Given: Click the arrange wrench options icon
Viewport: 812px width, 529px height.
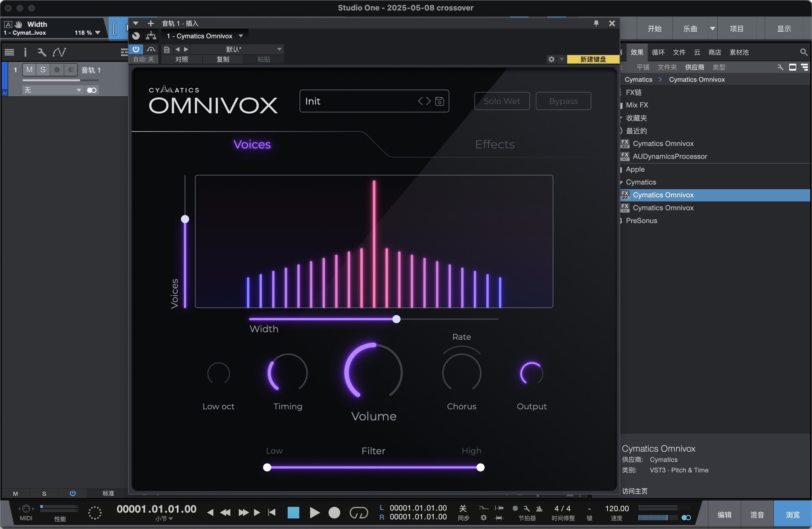Looking at the screenshot, I should (41, 52).
